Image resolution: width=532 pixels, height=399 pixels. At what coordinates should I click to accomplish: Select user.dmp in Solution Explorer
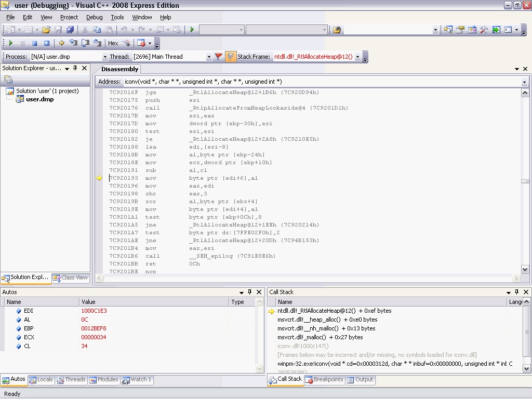(39, 99)
